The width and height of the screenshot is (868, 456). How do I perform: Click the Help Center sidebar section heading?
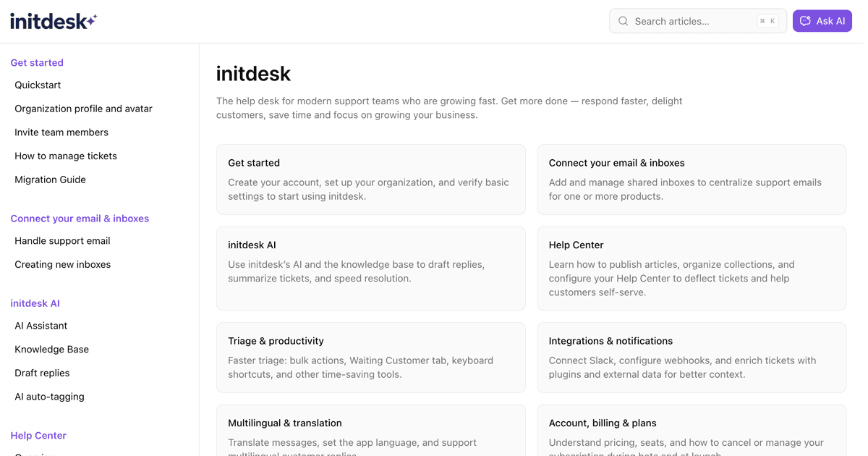click(38, 435)
